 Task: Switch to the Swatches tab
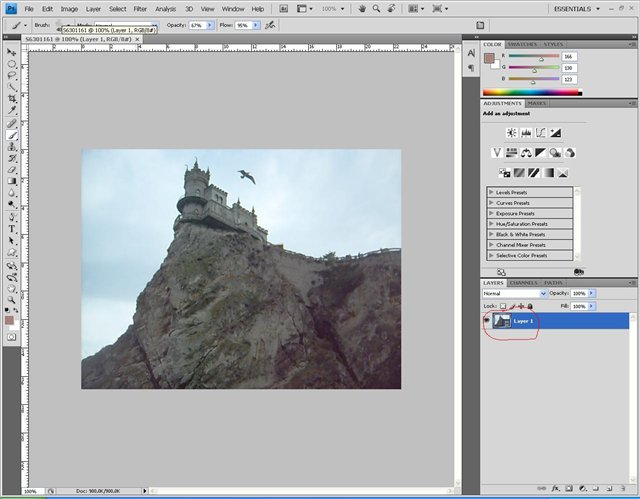[x=522, y=44]
